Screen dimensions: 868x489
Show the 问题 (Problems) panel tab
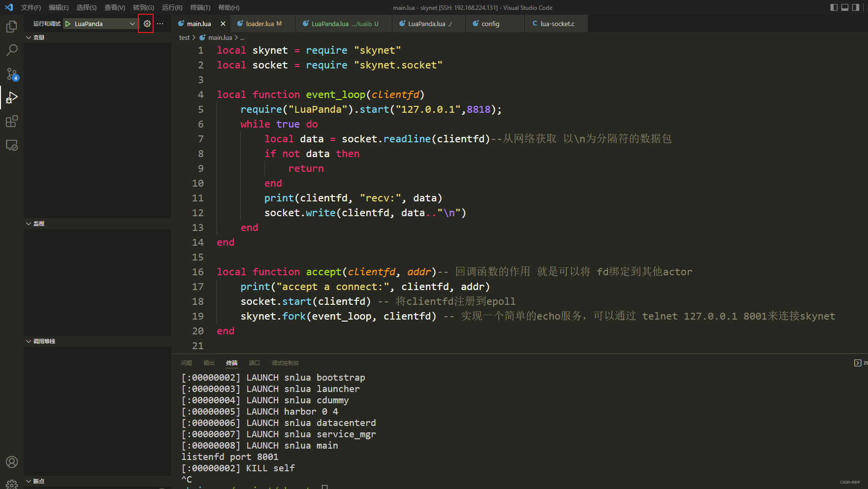[187, 363]
